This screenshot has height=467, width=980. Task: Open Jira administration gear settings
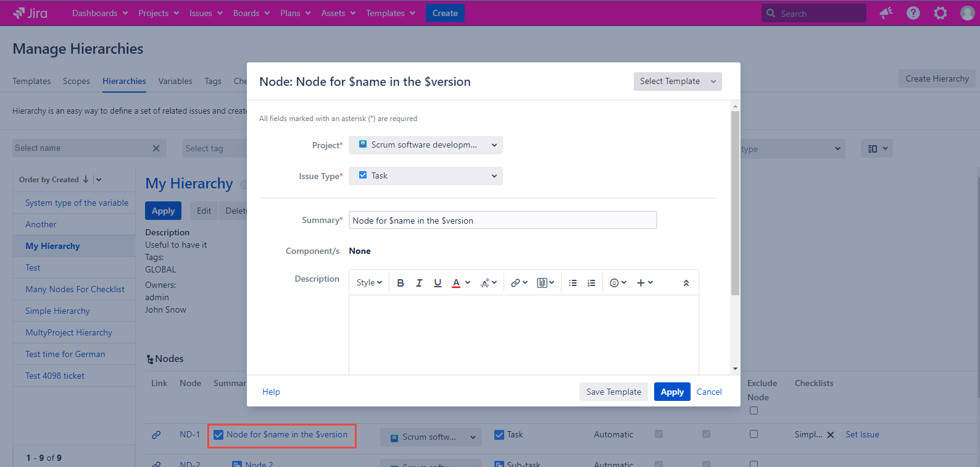[940, 13]
